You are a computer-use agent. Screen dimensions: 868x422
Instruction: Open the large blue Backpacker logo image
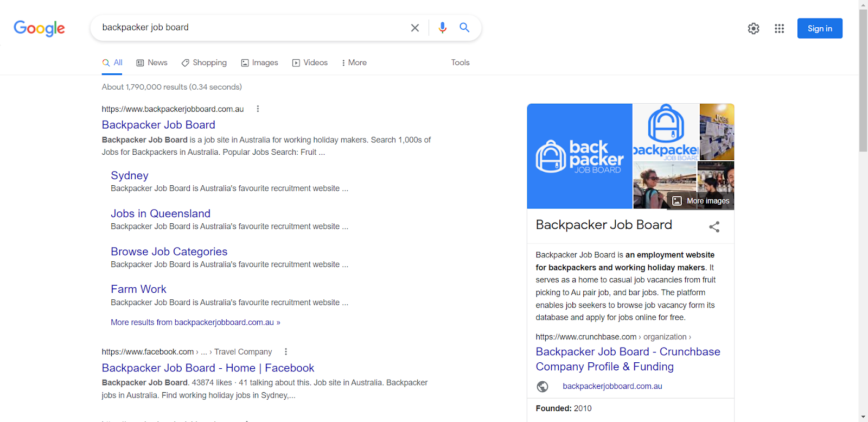[580, 156]
